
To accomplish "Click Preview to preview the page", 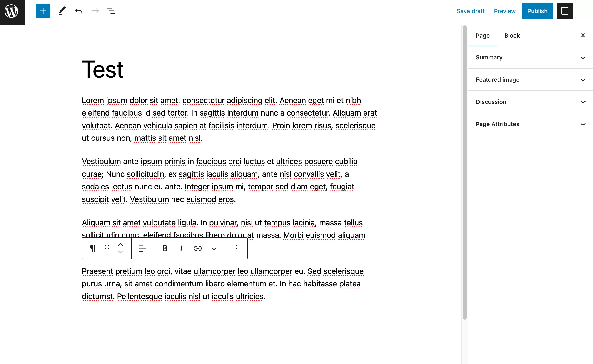I will click(x=504, y=11).
